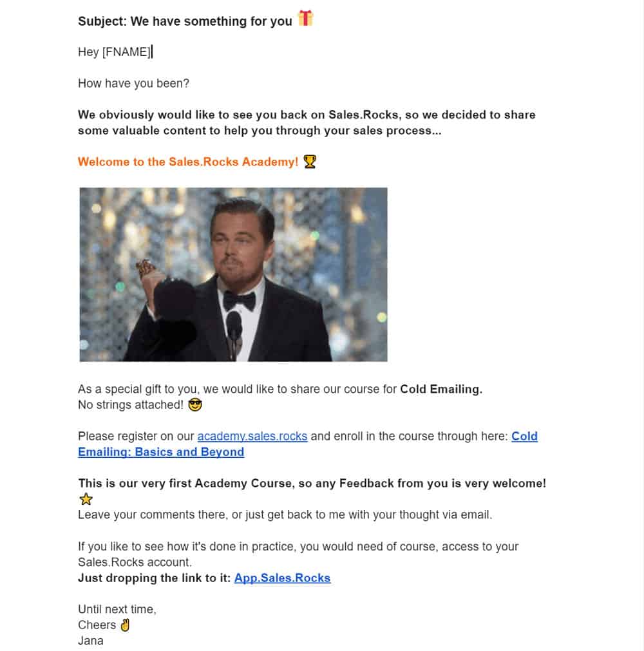Click the "Leave your comments there" sentence
The height and width of the screenshot is (651, 644).
(x=283, y=514)
